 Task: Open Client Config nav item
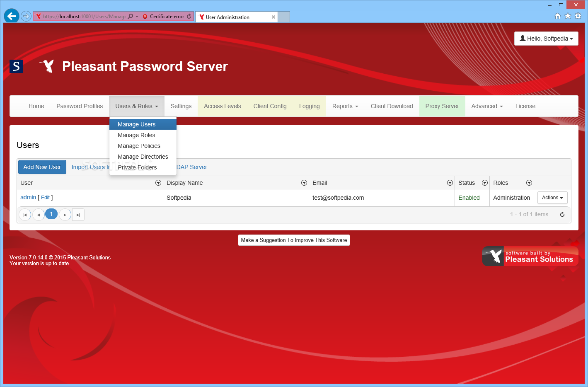[270, 106]
